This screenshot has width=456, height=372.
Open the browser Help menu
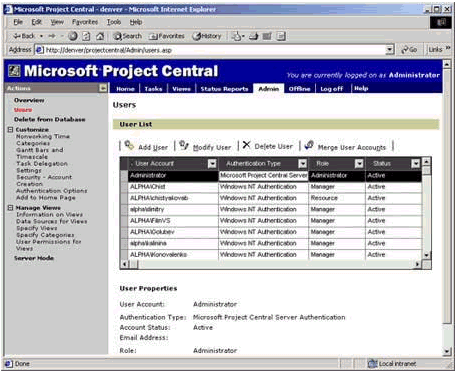coord(136,22)
